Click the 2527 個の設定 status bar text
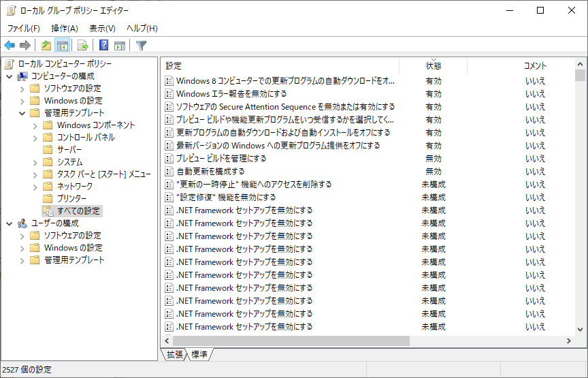The width and height of the screenshot is (588, 378). [x=27, y=370]
